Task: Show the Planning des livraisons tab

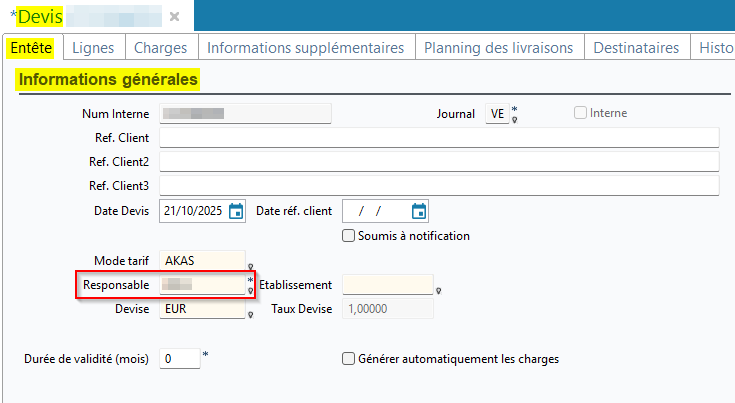Action: tap(498, 47)
